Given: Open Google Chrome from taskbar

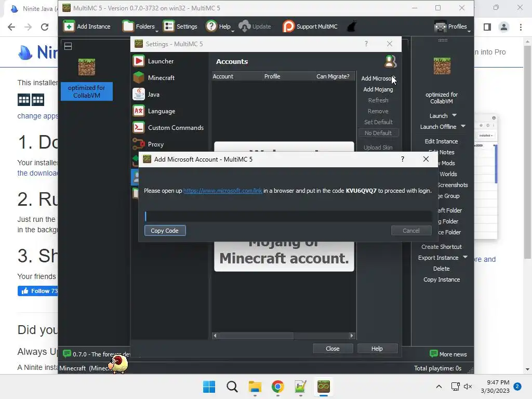Looking at the screenshot, I should tap(278, 387).
